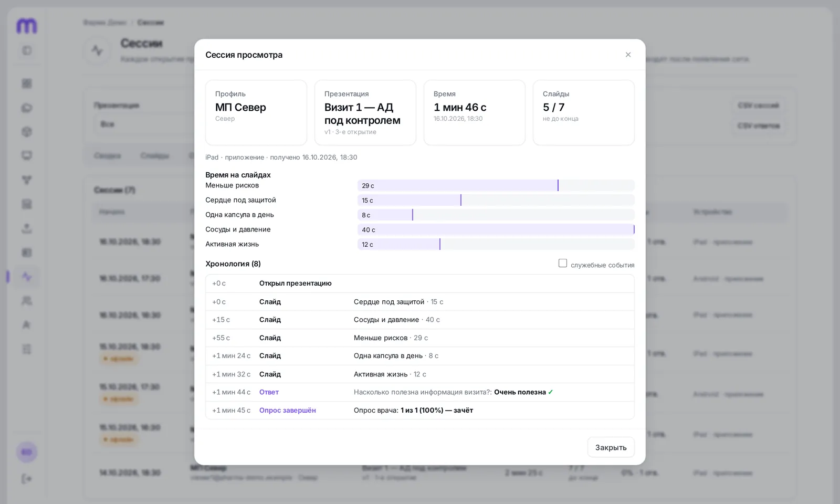Click the users icon in the left sidebar
The image size is (840, 504).
[x=27, y=301]
